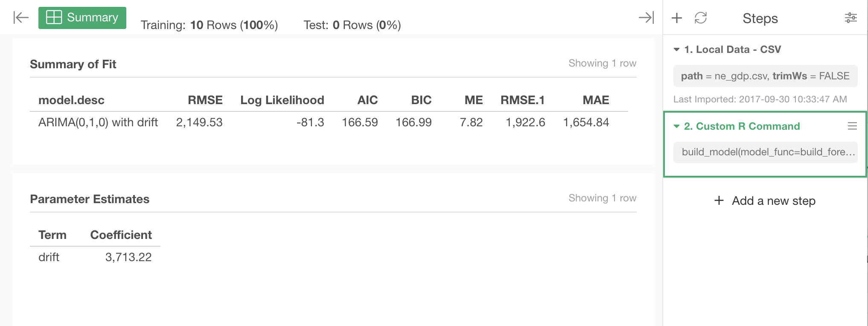Click the Coefficient column header
Screen dimensions: 868x326
[x=121, y=235]
